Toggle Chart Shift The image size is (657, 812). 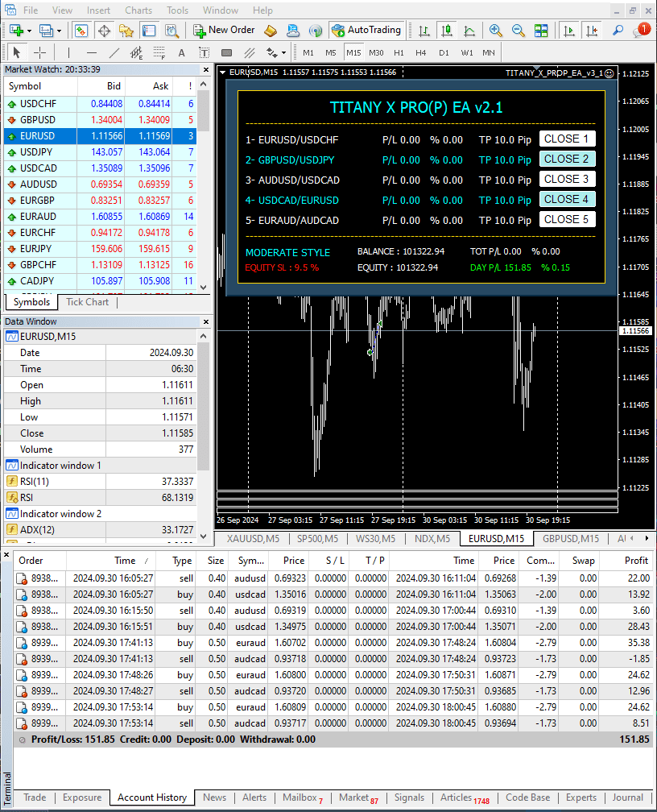pyautogui.click(x=592, y=31)
